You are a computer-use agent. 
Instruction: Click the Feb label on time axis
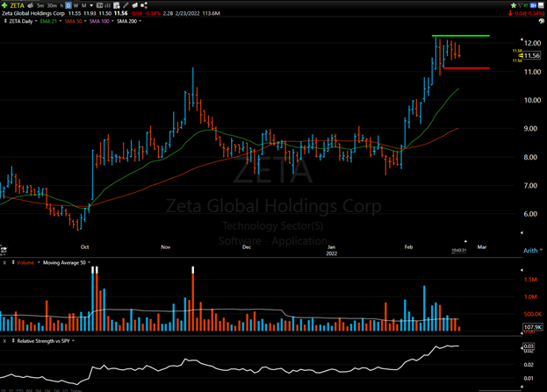point(408,247)
